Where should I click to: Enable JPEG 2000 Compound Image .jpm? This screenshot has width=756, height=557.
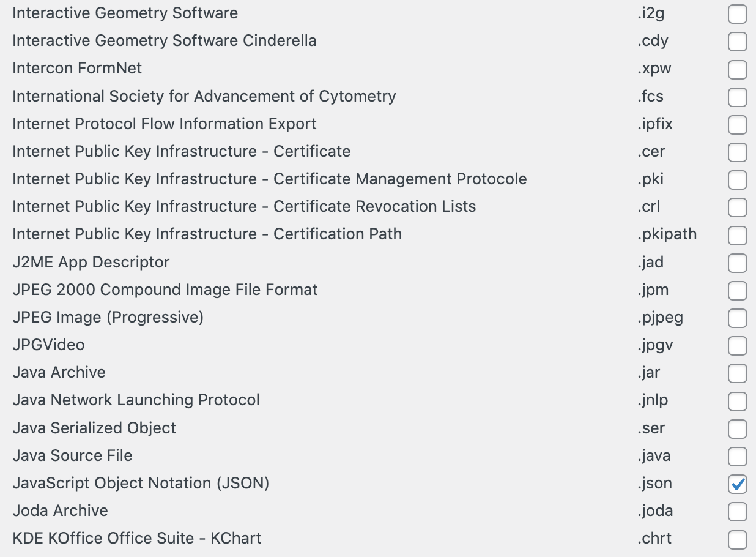click(x=738, y=290)
